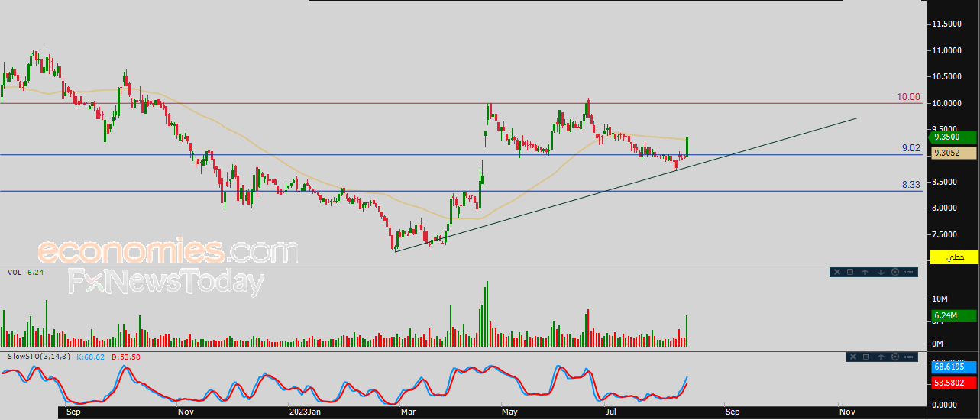Move the VOL panel down
Screen dimensions: 980x420
click(880, 272)
